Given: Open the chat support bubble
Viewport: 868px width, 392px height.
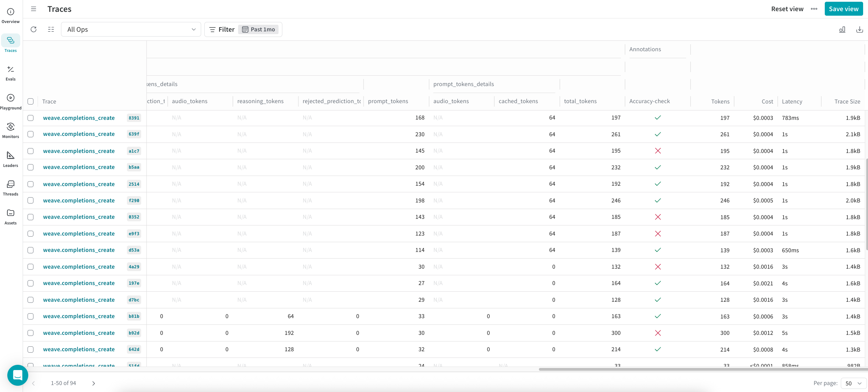Looking at the screenshot, I should (17, 375).
